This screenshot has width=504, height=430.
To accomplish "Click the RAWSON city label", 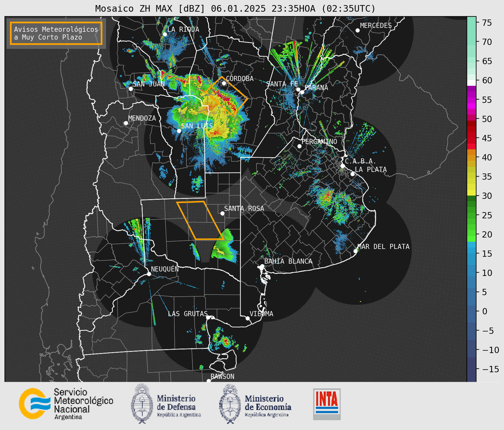I will [x=223, y=376].
